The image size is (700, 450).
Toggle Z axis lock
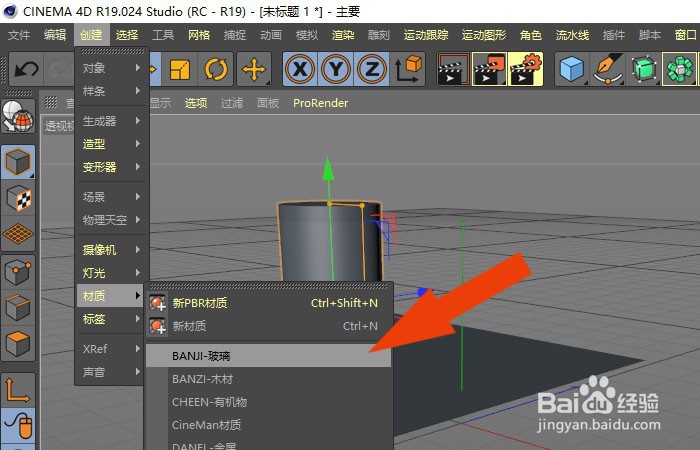coord(371,69)
